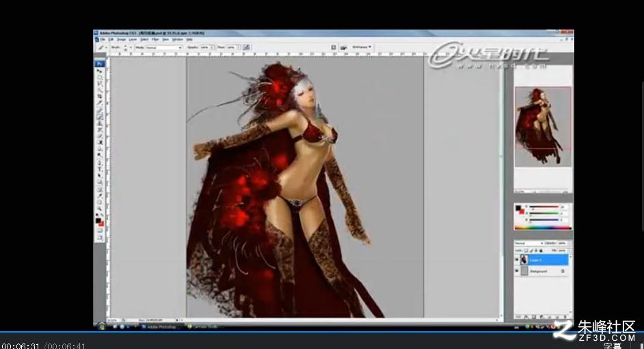Click the 字幕 subtitle button
This screenshot has height=349, width=644.
613,346
